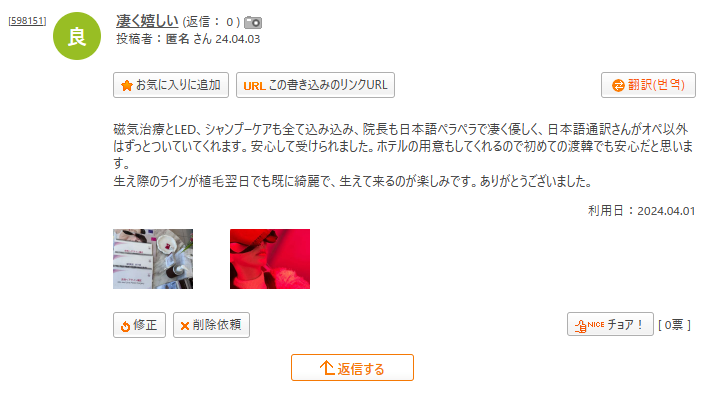Translate the review with 翻訳(번역)

[648, 85]
